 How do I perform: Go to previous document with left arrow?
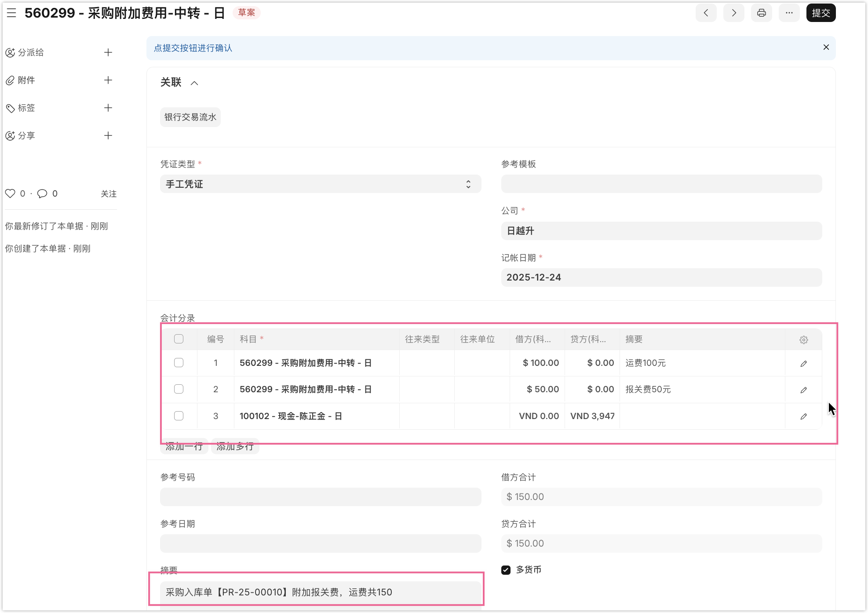point(706,13)
